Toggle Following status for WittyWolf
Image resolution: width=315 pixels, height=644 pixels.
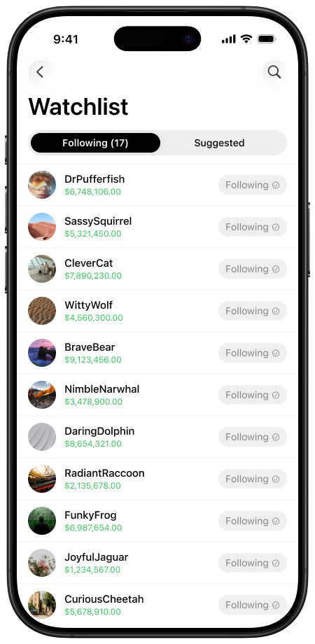coord(253,311)
